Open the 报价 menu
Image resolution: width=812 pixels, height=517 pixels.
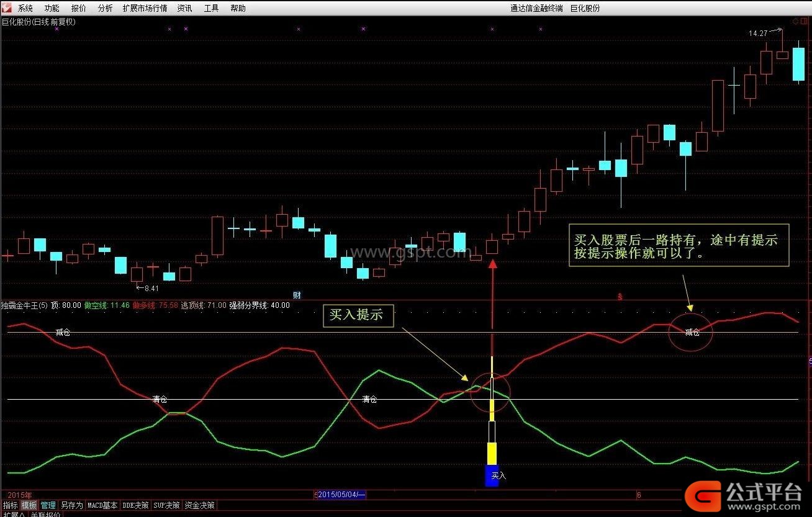[79, 8]
